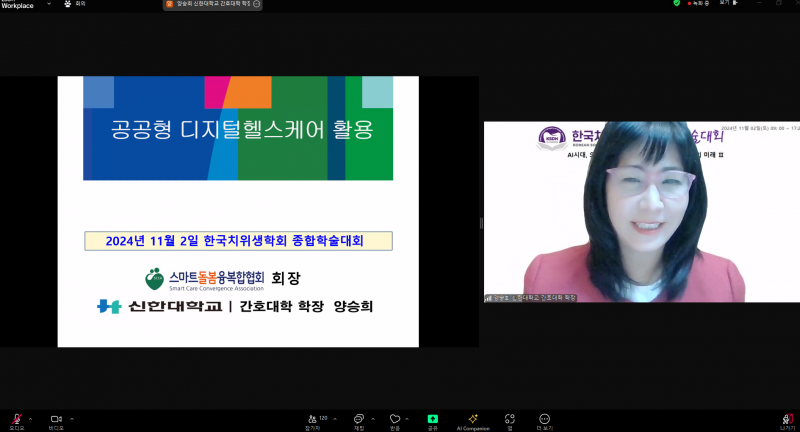Open the More options ellipsis
Image resolution: width=800 pixels, height=432 pixels.
544,419
